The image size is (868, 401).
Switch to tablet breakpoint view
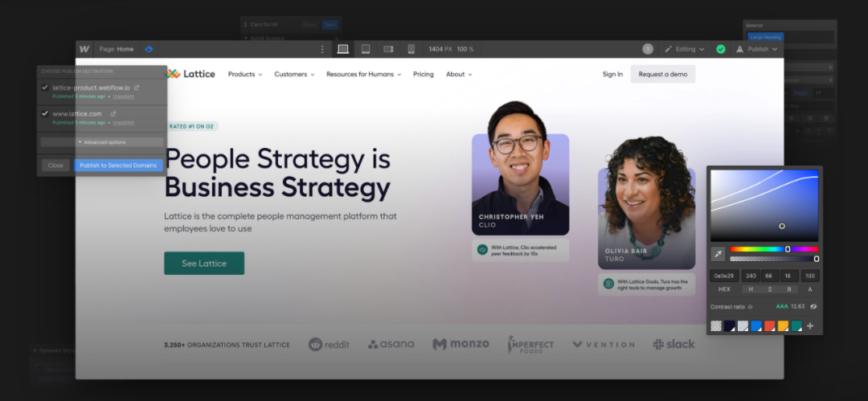[x=366, y=49]
